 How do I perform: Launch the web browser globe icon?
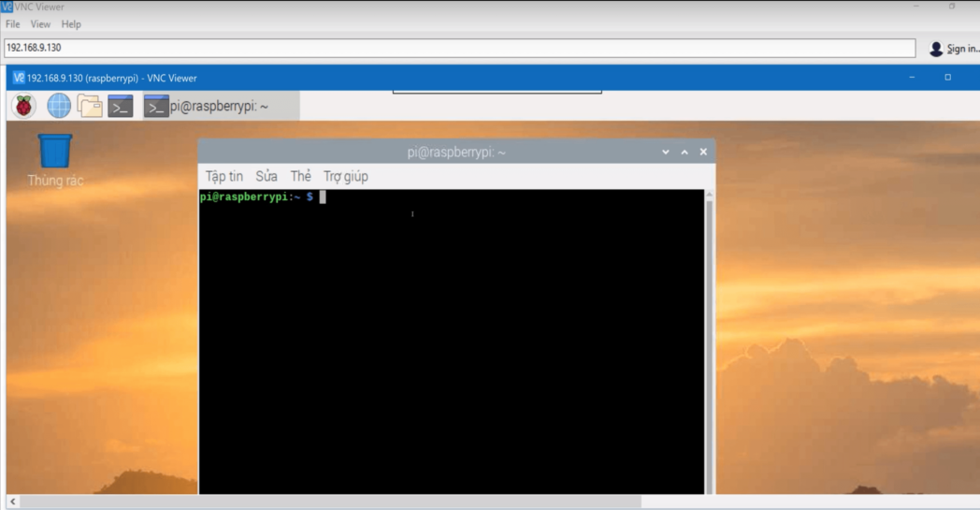pos(59,107)
